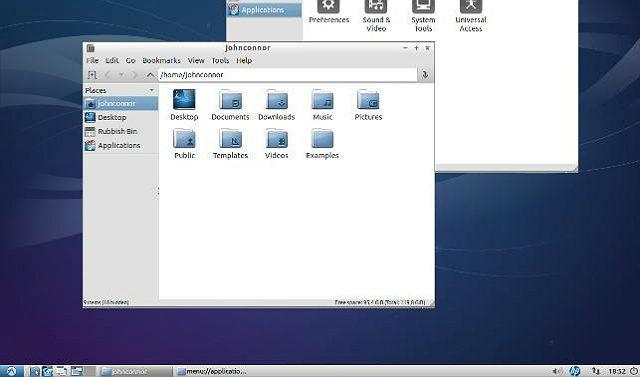640x377 pixels.
Task: Click the free space status bar text
Action: coord(380,302)
